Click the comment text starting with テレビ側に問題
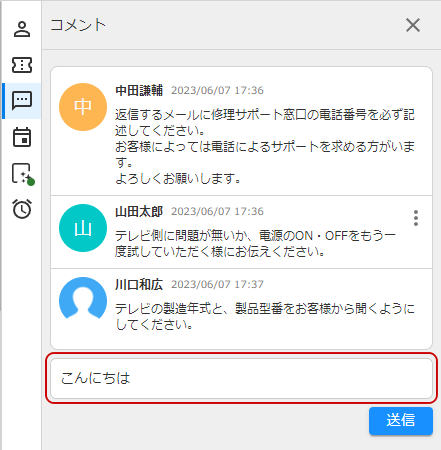This screenshot has width=441, height=450. [x=255, y=244]
